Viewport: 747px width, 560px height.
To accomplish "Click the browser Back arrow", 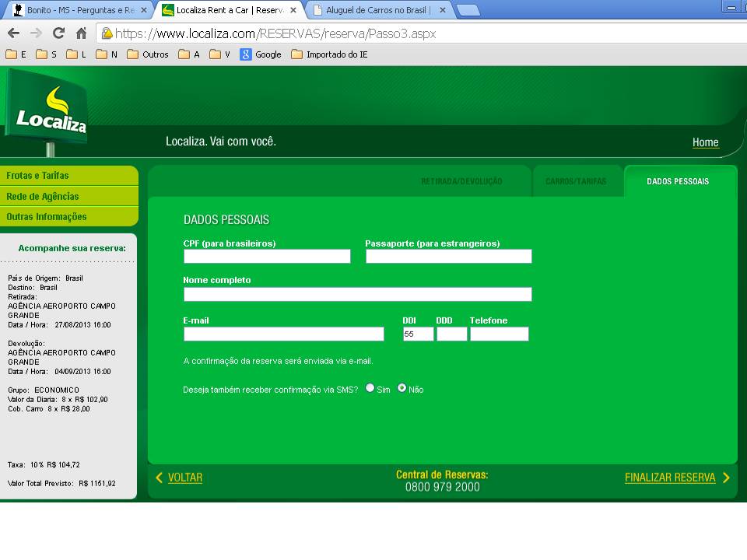I will 14,33.
